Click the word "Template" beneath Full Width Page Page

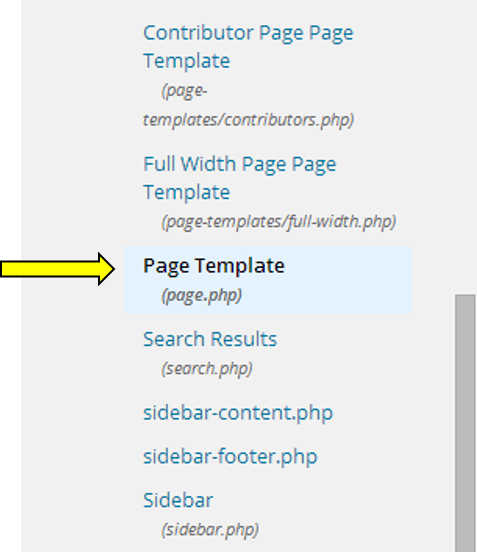[187, 193]
